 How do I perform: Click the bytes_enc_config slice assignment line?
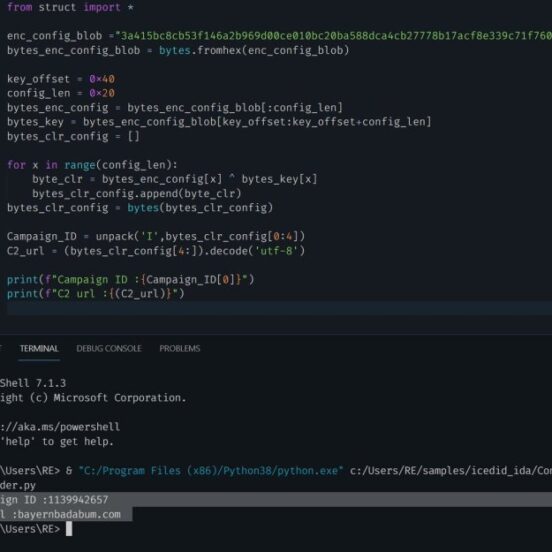pos(175,108)
